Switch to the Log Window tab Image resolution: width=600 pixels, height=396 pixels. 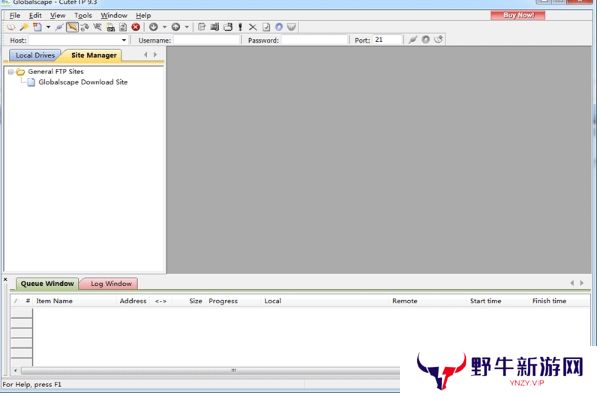pyautogui.click(x=111, y=284)
